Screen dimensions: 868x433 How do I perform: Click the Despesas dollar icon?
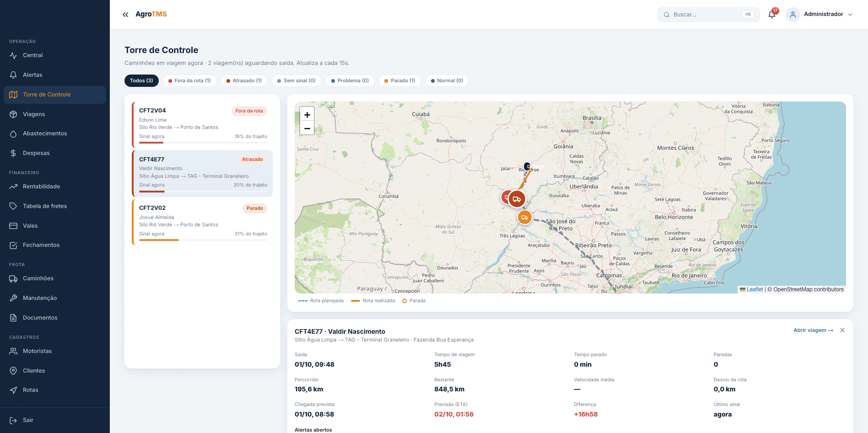tap(13, 153)
